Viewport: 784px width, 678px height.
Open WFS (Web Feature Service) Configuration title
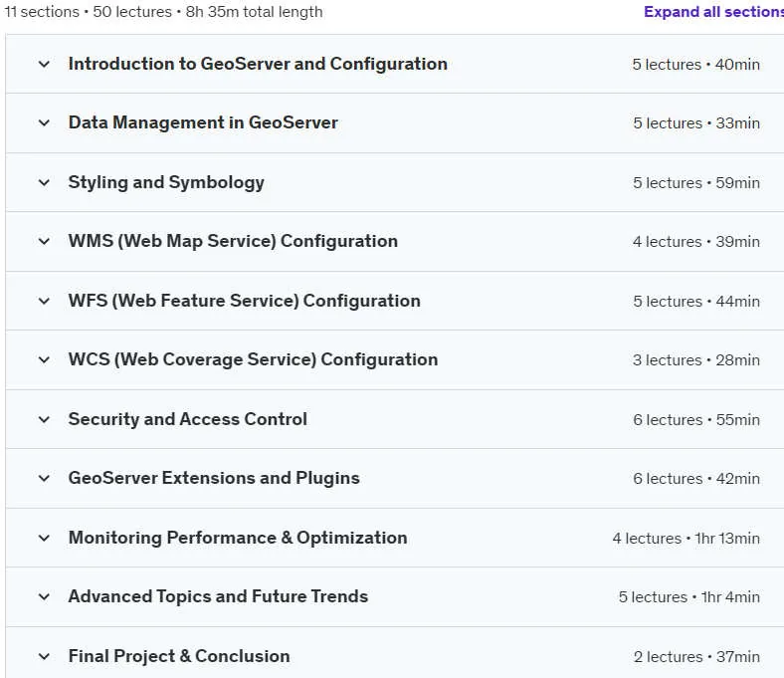(x=245, y=301)
